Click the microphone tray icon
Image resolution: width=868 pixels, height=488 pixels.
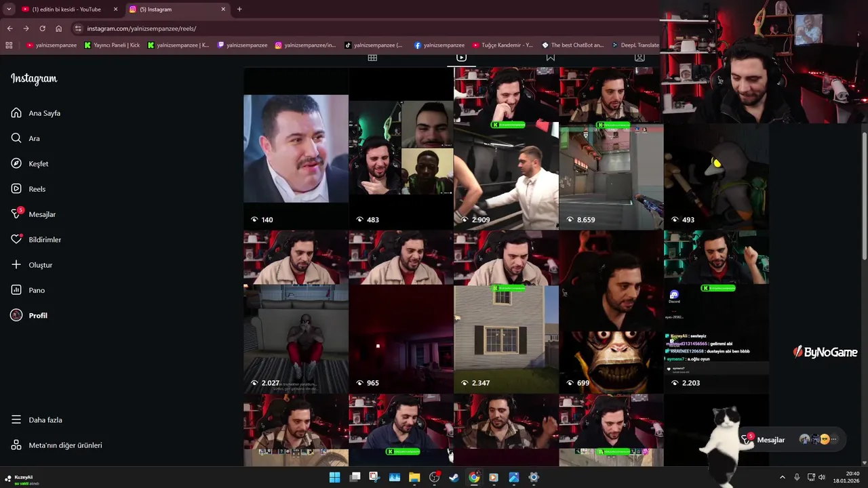point(797,477)
